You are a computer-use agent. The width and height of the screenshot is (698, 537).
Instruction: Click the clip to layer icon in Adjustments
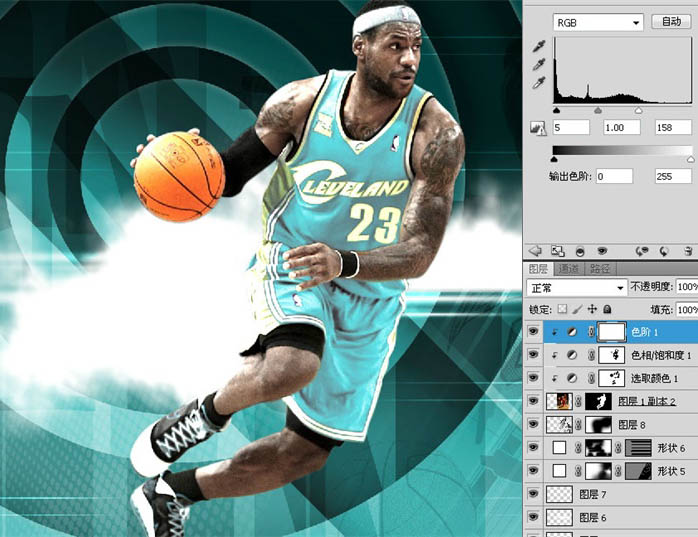click(x=580, y=252)
